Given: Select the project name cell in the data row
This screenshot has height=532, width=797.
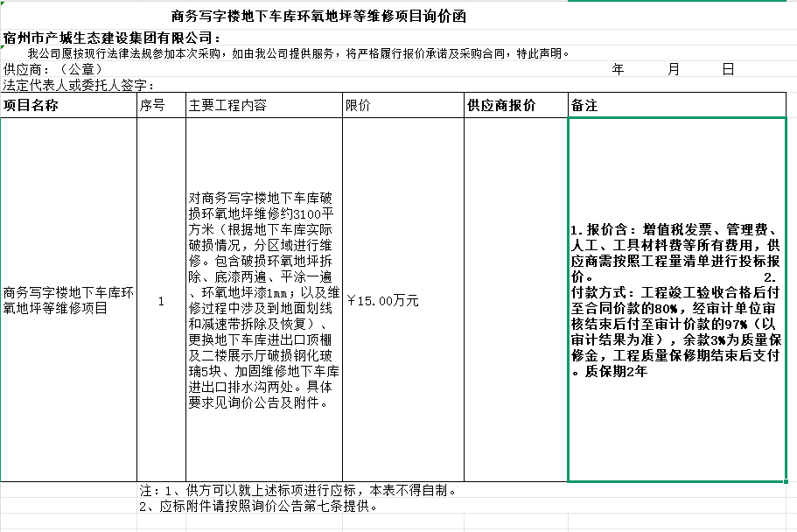Looking at the screenshot, I should (68, 300).
